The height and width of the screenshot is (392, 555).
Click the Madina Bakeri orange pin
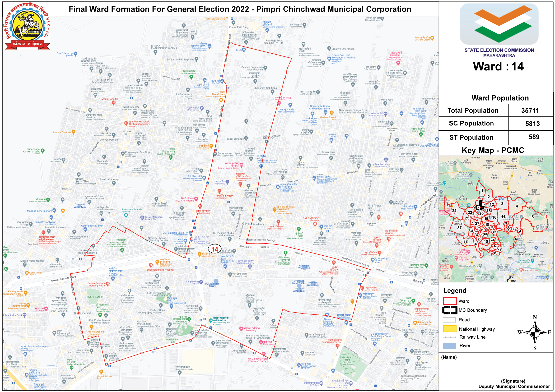[x=332, y=113]
